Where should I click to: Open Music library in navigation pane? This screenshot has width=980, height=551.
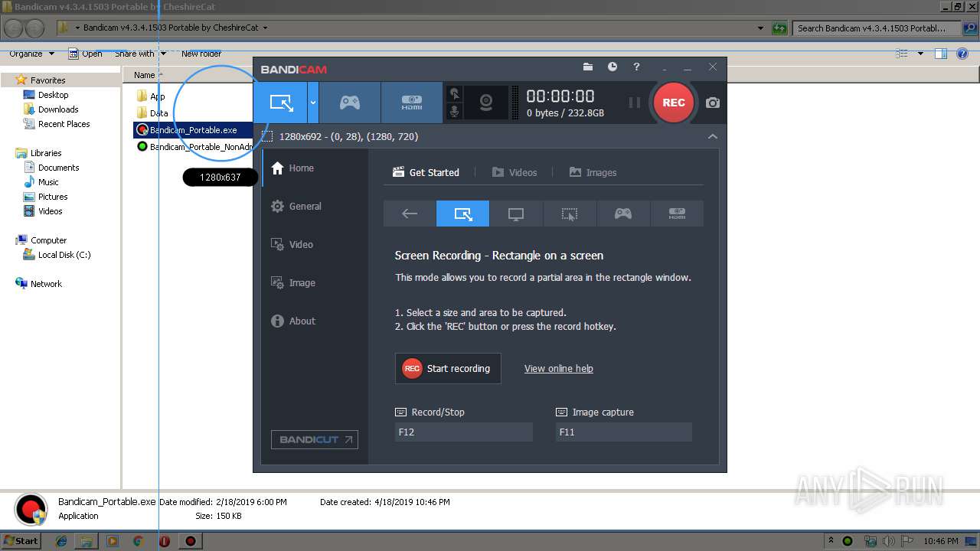coord(48,182)
